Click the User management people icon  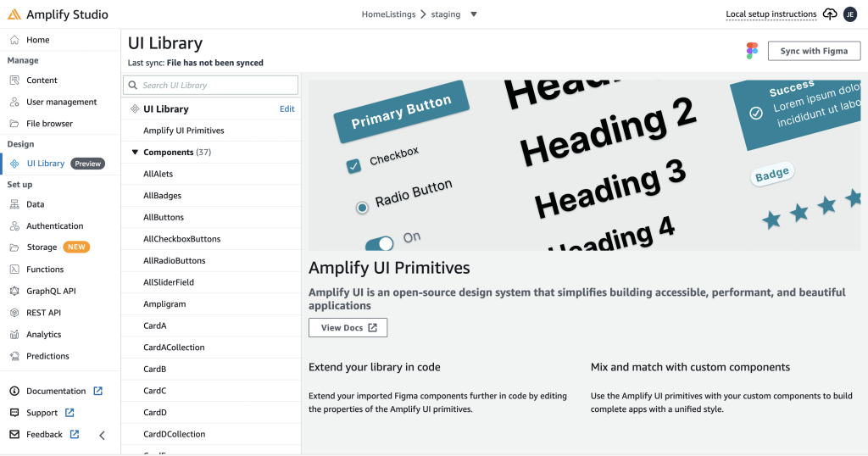pyautogui.click(x=14, y=102)
